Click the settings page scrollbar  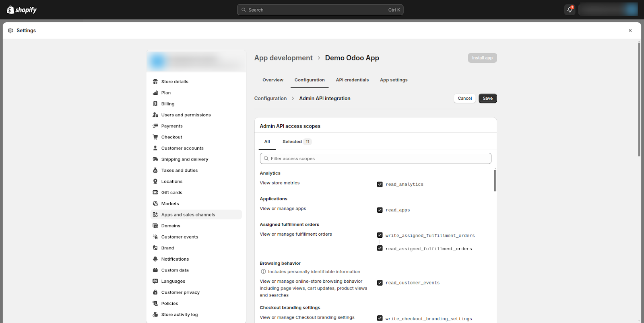(639, 99)
